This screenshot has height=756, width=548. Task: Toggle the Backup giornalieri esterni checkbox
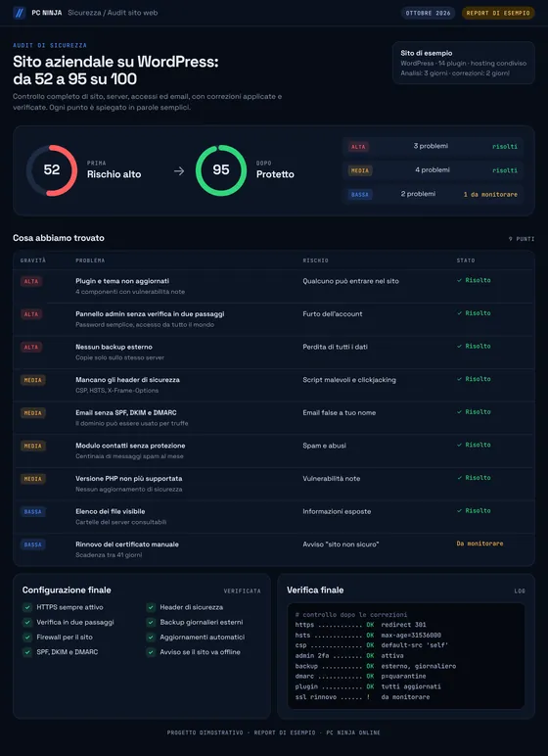pos(151,623)
